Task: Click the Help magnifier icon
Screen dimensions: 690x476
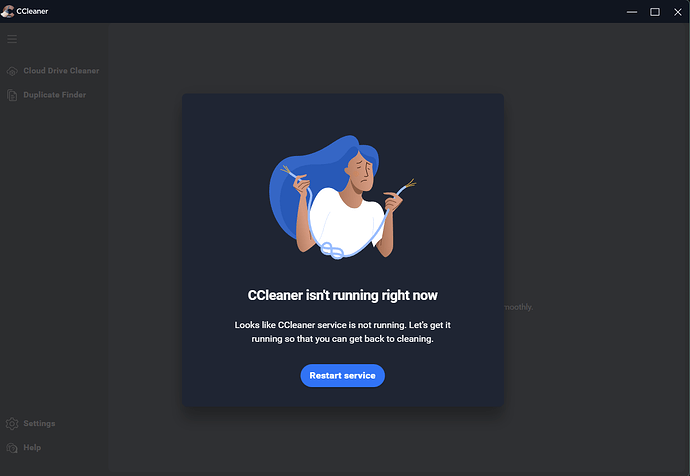Action: click(x=12, y=448)
